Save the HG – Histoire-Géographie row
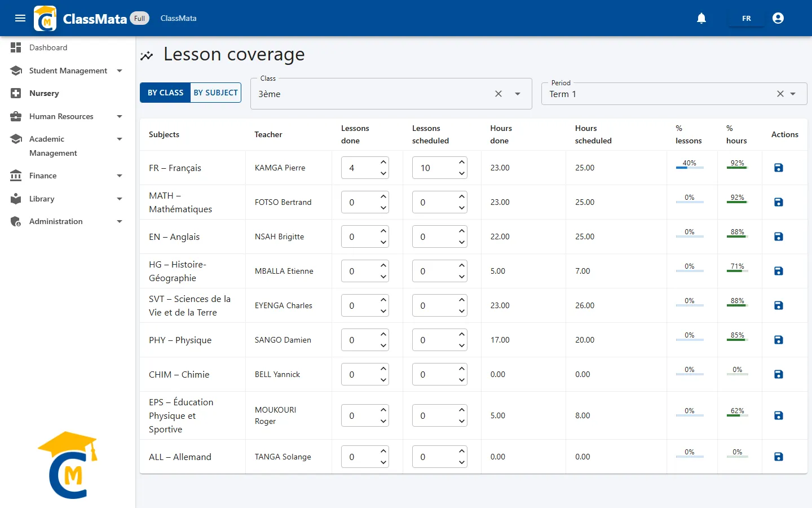Image resolution: width=812 pixels, height=508 pixels. 779,271
